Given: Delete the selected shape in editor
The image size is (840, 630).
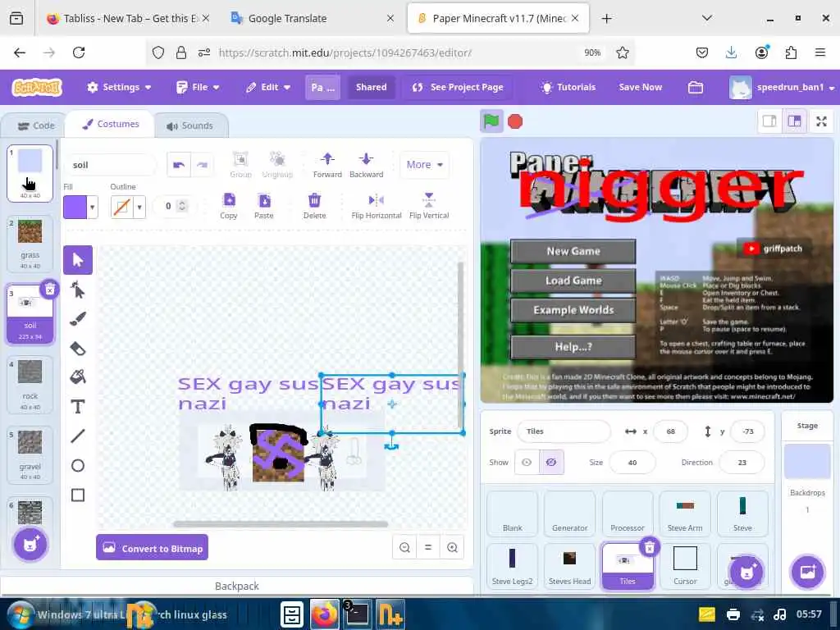Looking at the screenshot, I should pyautogui.click(x=314, y=206).
